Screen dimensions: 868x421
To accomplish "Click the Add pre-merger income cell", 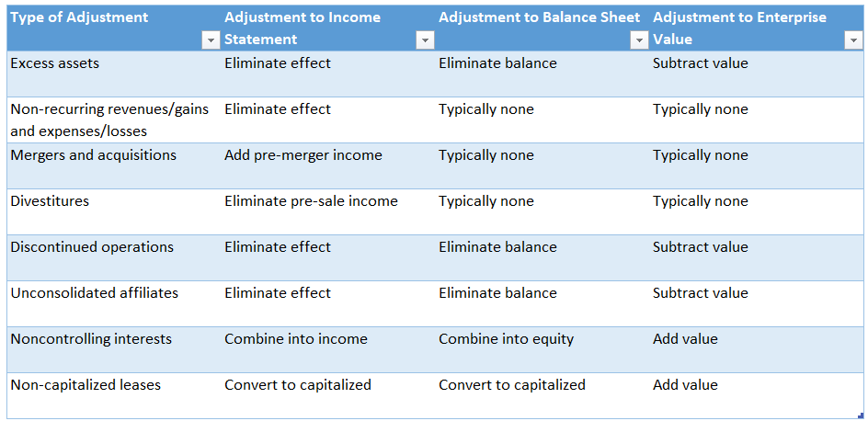I will pos(303,155).
